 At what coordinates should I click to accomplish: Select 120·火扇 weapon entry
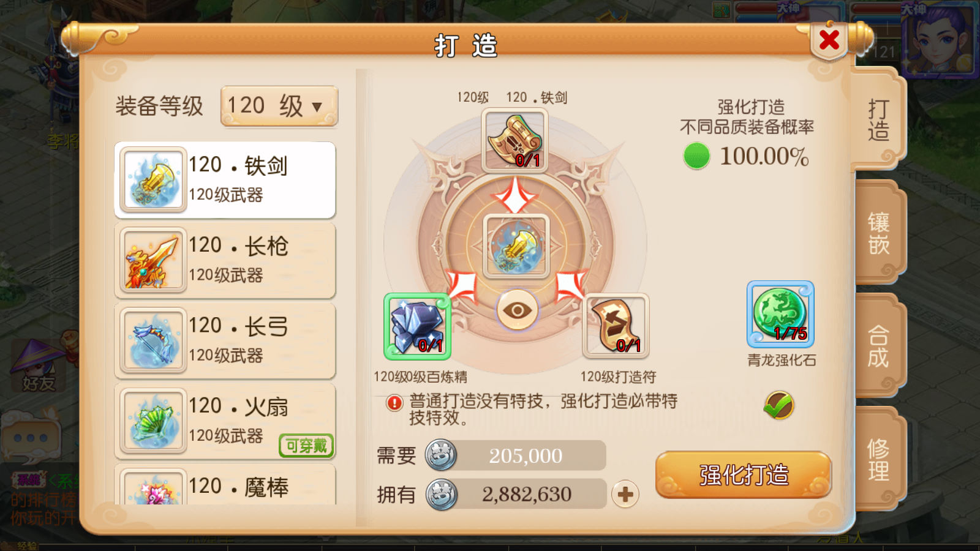point(225,421)
